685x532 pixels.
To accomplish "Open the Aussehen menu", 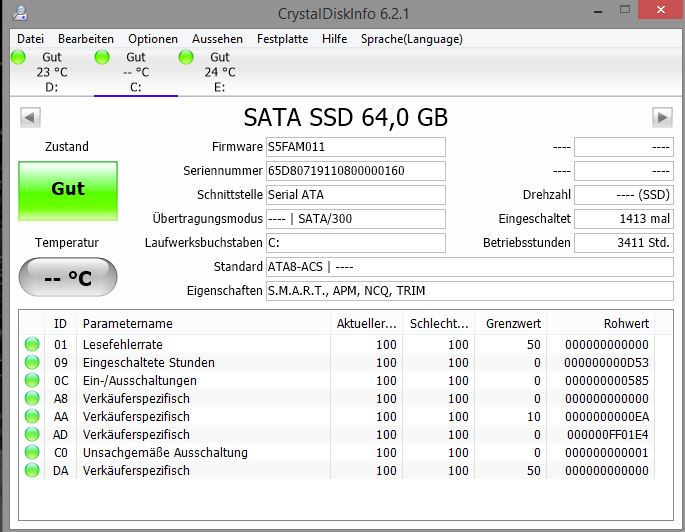I will point(217,39).
